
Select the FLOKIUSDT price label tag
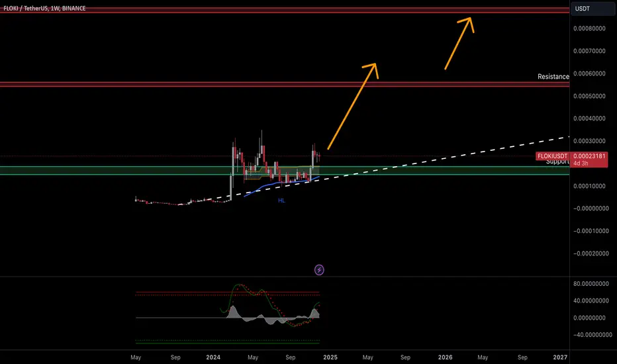553,156
